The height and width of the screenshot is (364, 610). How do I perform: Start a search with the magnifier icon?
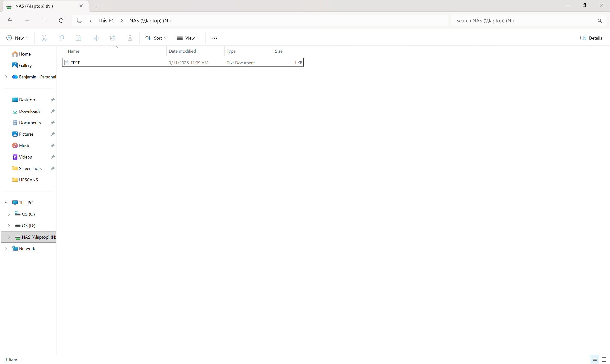(x=600, y=21)
